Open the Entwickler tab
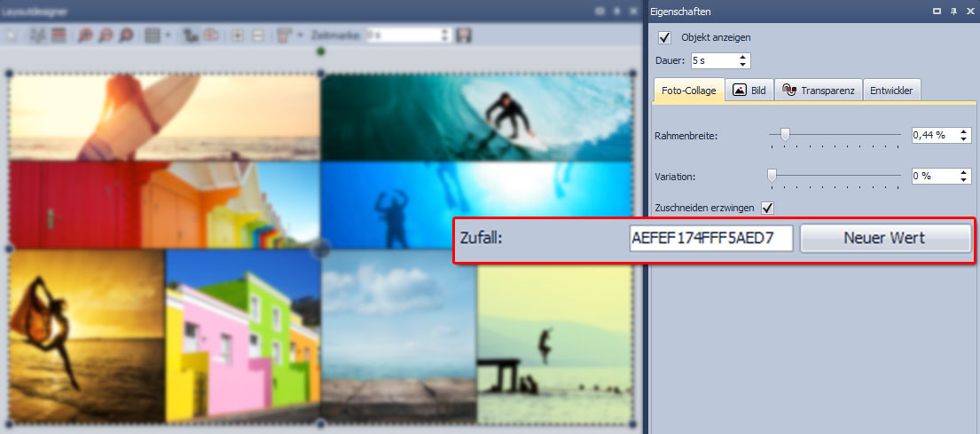This screenshot has height=434, width=980. point(891,90)
